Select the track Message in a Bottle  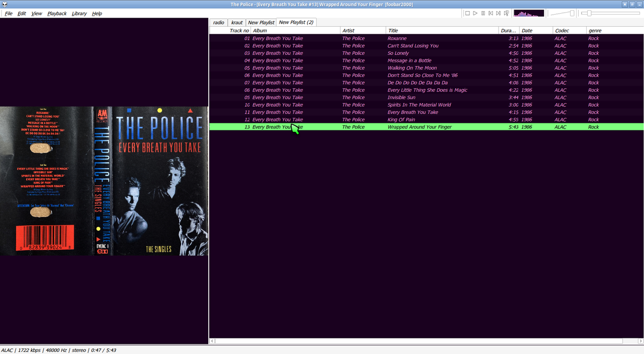409,60
